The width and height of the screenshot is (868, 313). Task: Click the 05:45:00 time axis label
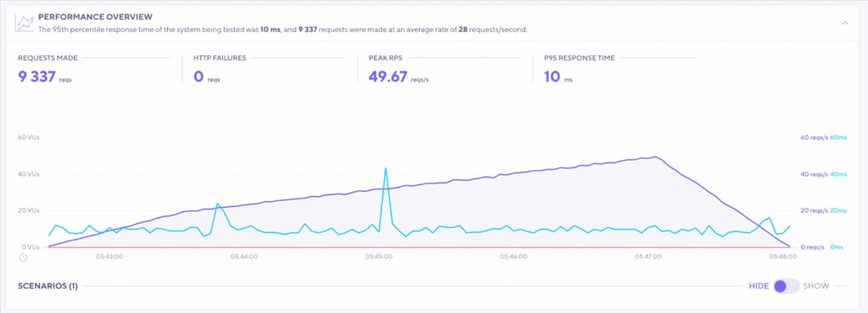pos(379,256)
